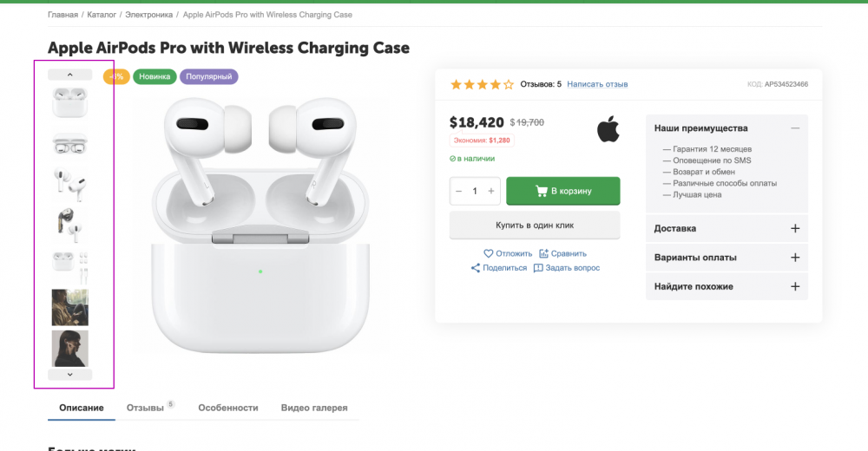Click the Apple brand logo

608,130
